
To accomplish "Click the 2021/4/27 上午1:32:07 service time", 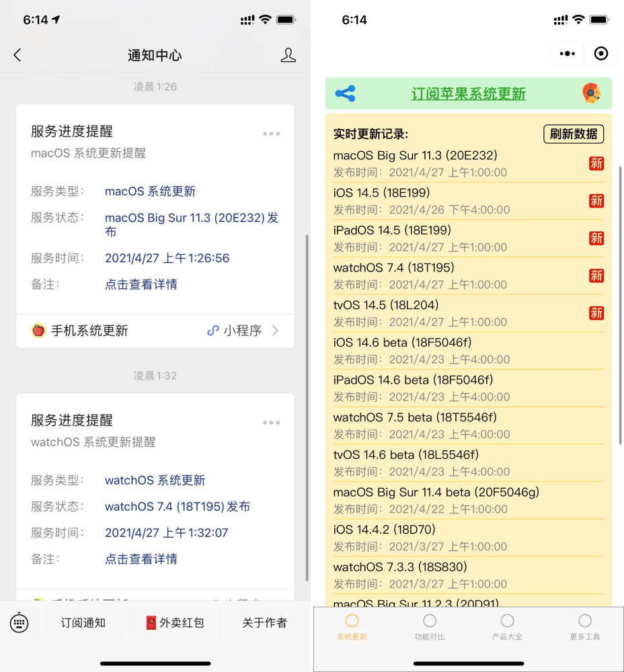I will [x=166, y=533].
